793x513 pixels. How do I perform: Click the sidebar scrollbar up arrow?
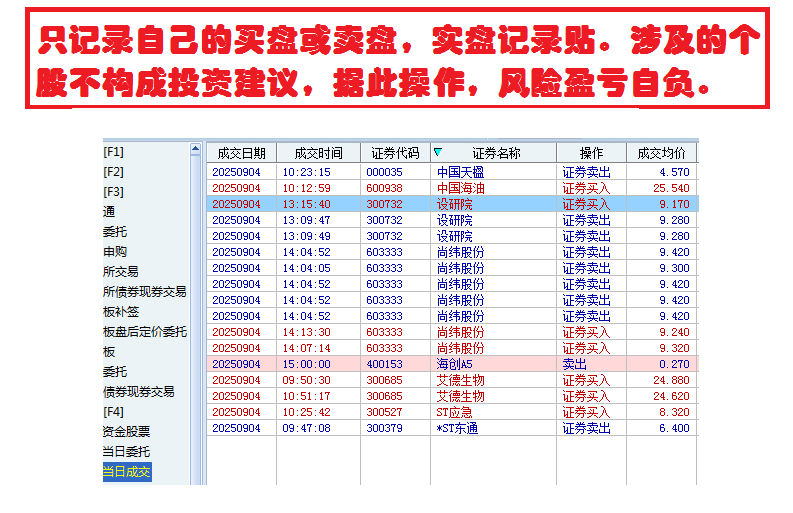point(195,149)
